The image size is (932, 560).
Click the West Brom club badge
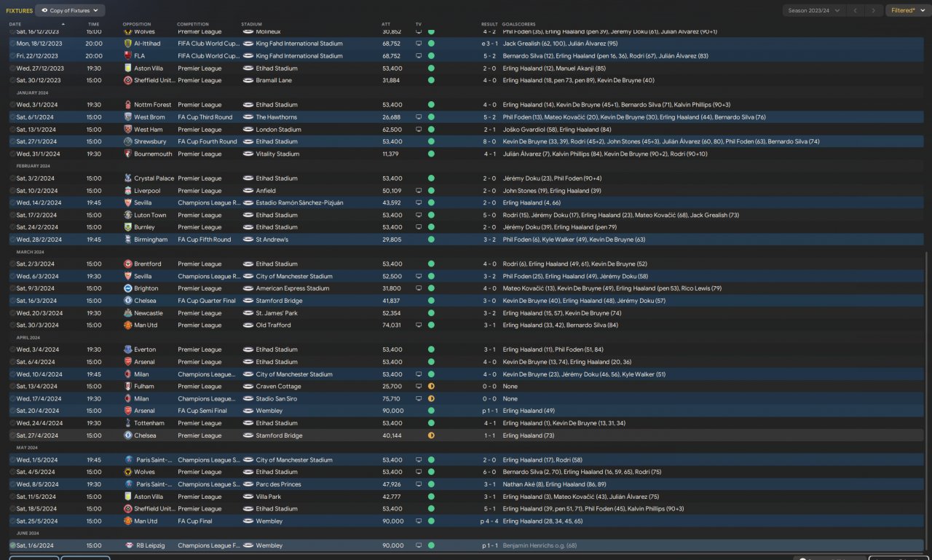128,117
